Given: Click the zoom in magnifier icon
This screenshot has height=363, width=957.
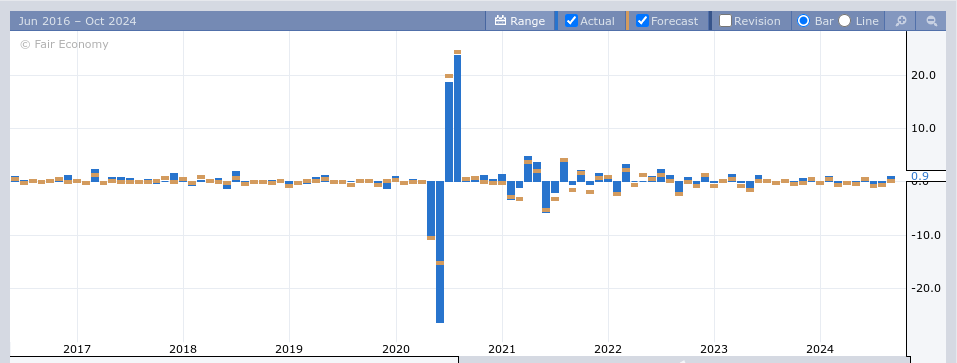Looking at the screenshot, I should tap(900, 21).
